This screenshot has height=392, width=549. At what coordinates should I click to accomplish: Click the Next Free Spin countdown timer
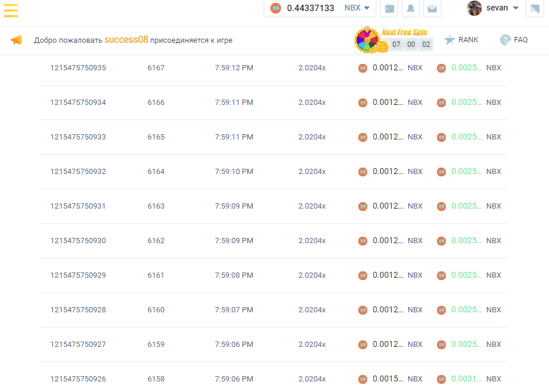click(x=411, y=45)
